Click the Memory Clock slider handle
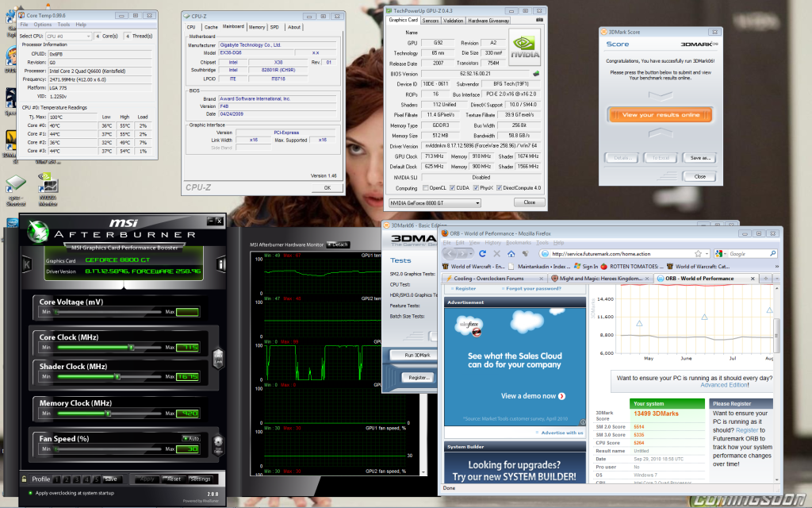The width and height of the screenshot is (812, 508). pyautogui.click(x=108, y=413)
